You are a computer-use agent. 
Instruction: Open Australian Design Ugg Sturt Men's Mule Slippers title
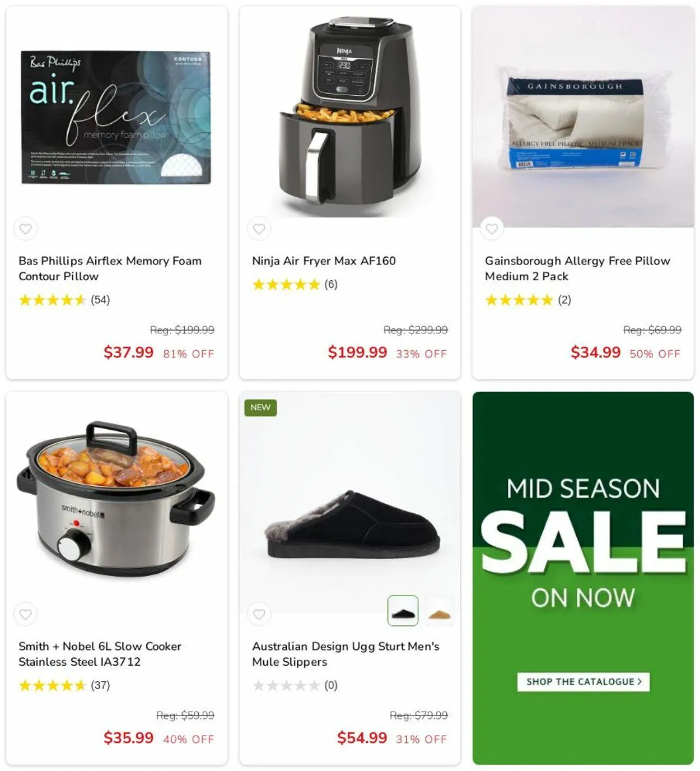tap(346, 654)
